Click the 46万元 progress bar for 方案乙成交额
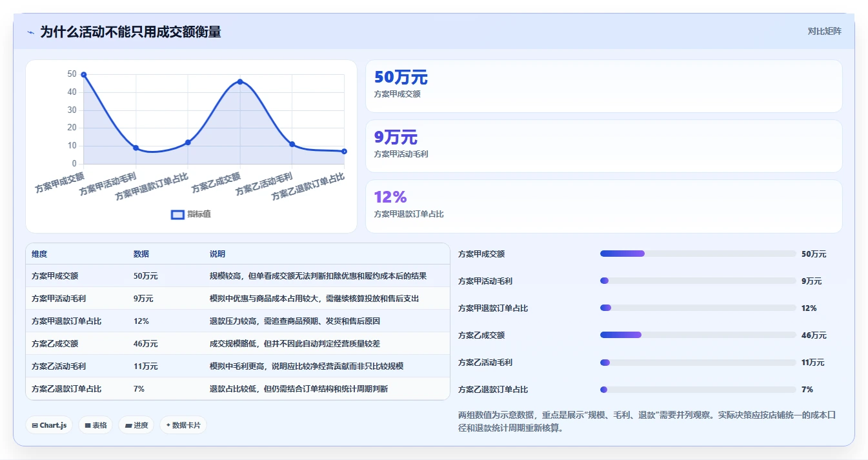The width and height of the screenshot is (868, 460). pyautogui.click(x=698, y=335)
